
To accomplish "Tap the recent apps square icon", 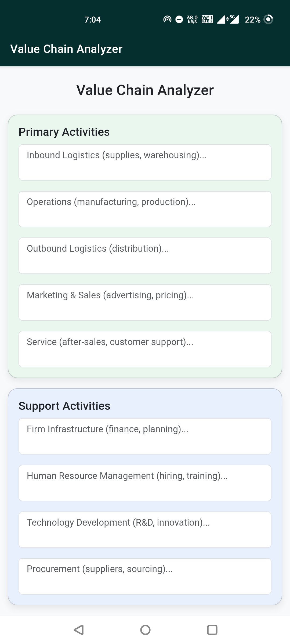I will click(212, 630).
